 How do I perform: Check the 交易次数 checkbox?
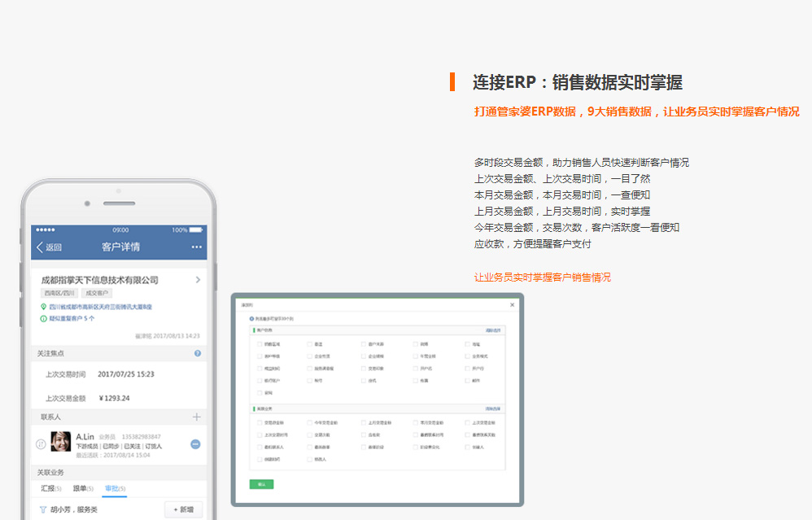point(310,435)
